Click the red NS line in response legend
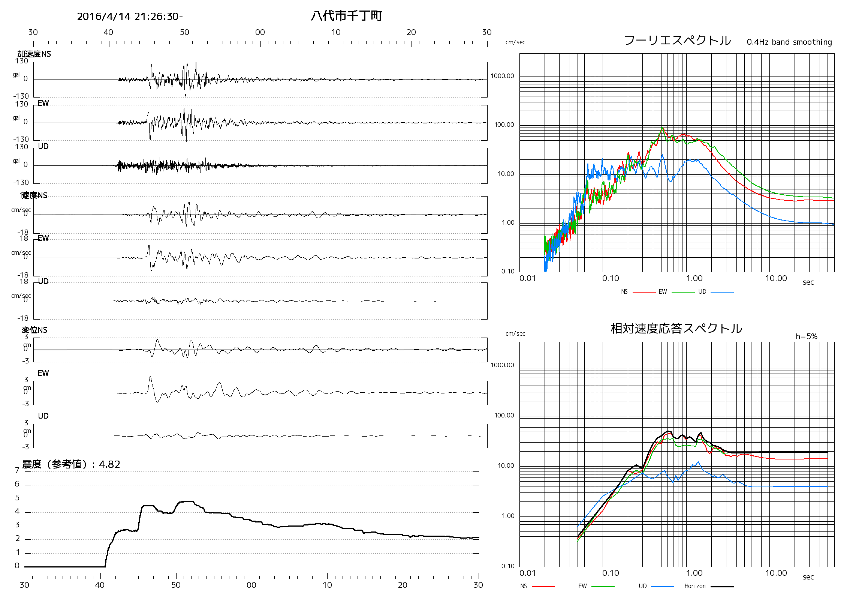This screenshot has width=868, height=614. click(543, 586)
